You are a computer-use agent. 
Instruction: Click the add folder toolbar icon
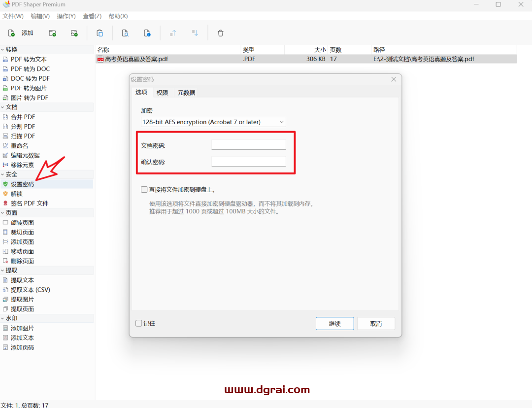point(52,33)
